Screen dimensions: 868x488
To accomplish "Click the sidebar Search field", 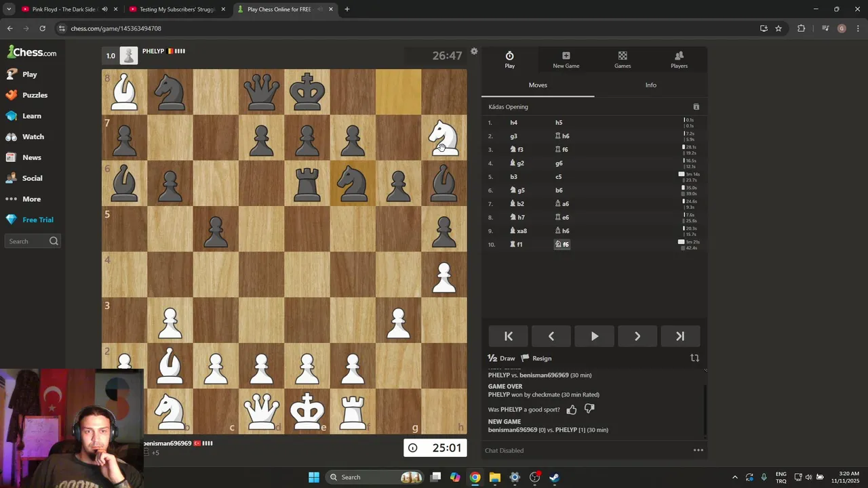I will [x=33, y=241].
